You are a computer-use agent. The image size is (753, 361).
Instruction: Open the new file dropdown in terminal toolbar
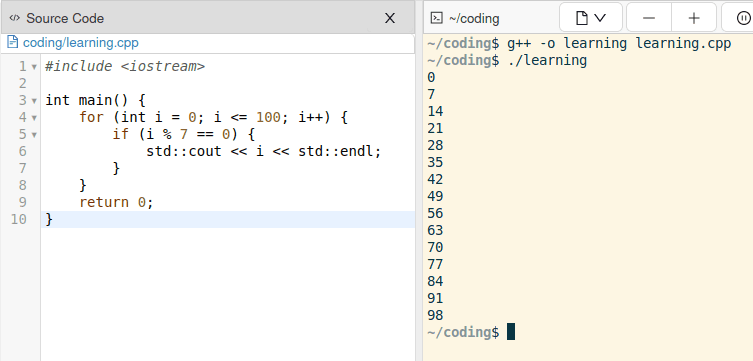pyautogui.click(x=591, y=18)
